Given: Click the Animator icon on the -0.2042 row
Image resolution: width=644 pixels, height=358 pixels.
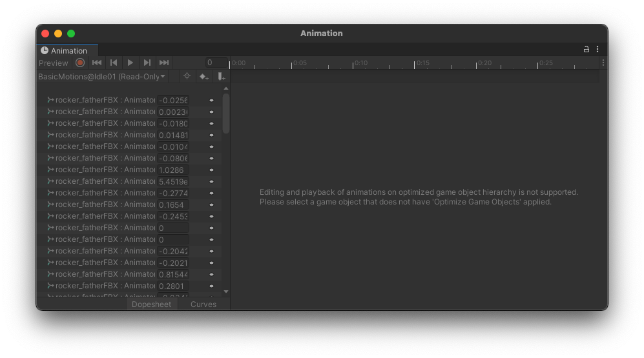Looking at the screenshot, I should click(x=50, y=251).
